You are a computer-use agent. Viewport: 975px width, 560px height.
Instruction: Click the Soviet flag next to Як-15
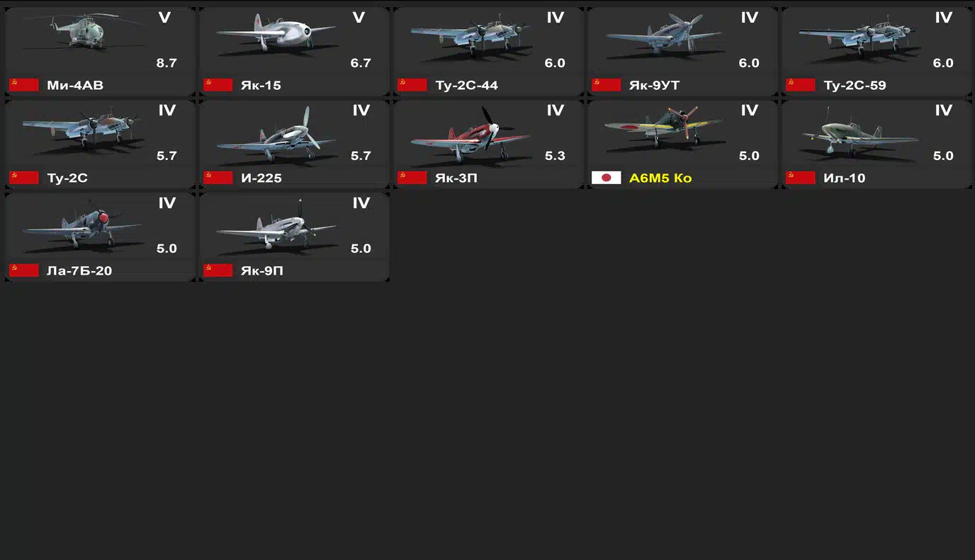click(218, 85)
